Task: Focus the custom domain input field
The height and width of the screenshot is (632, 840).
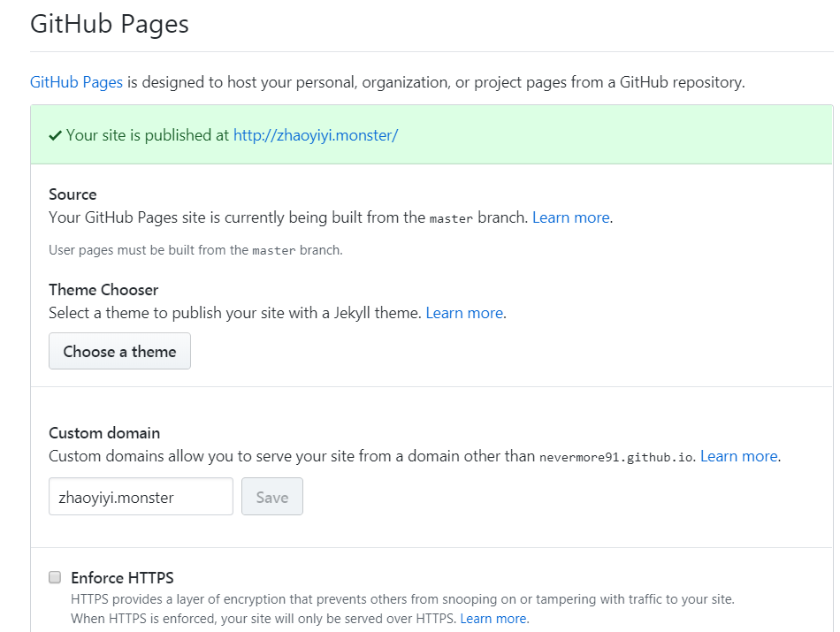Action: click(141, 497)
